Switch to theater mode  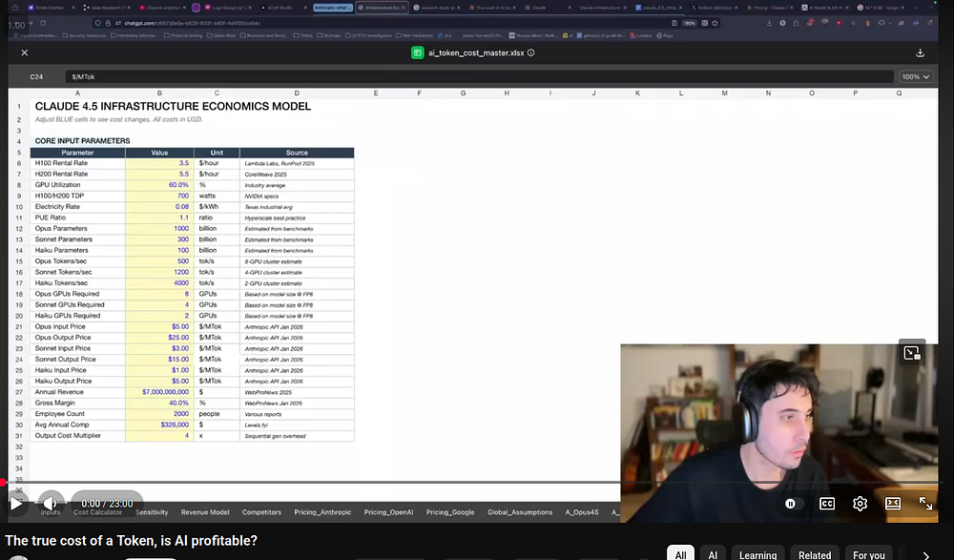click(893, 504)
